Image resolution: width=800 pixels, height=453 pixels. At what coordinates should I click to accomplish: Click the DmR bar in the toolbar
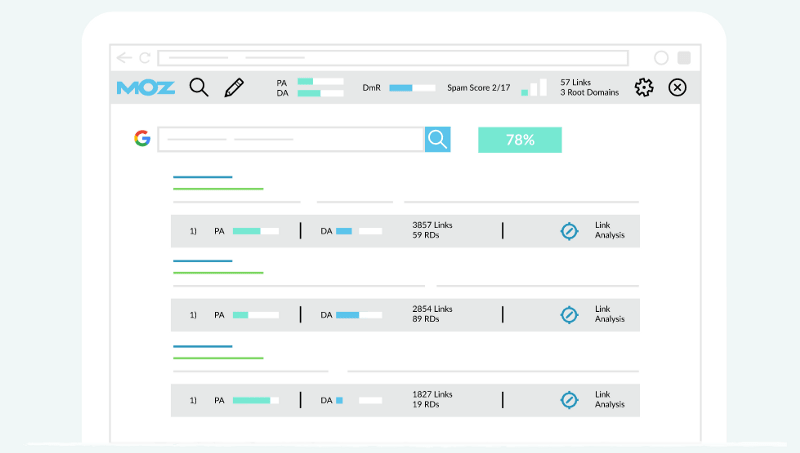[x=412, y=88]
